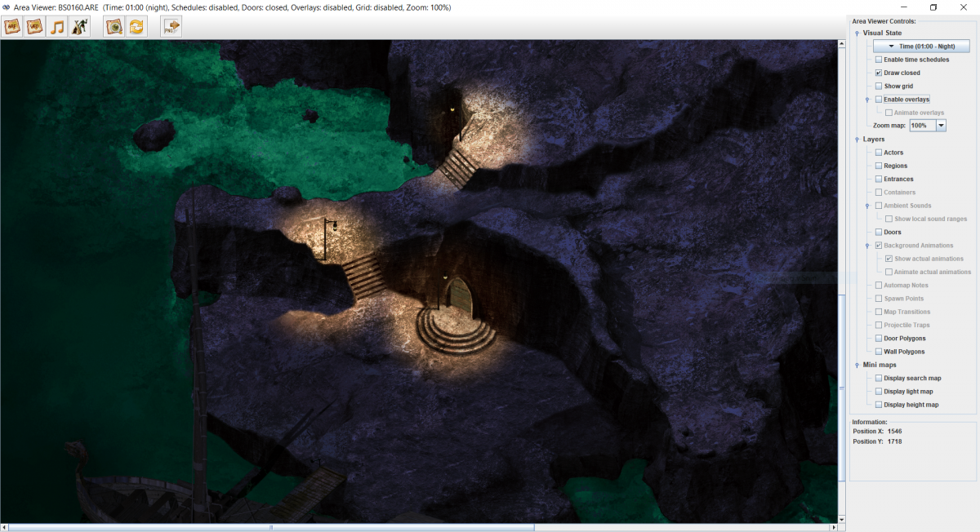The width and height of the screenshot is (980, 532).
Task: Click the scroll left arrow below the map
Action: (4, 527)
